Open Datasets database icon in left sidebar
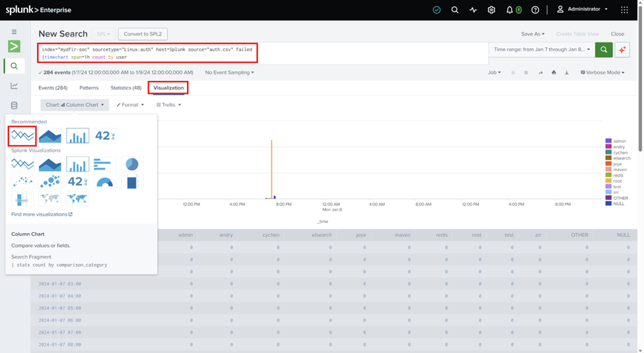This screenshot has width=644, height=353. point(14,106)
